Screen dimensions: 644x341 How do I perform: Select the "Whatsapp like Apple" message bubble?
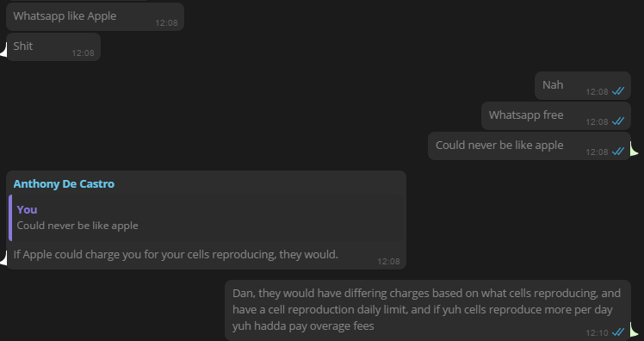tap(95, 16)
